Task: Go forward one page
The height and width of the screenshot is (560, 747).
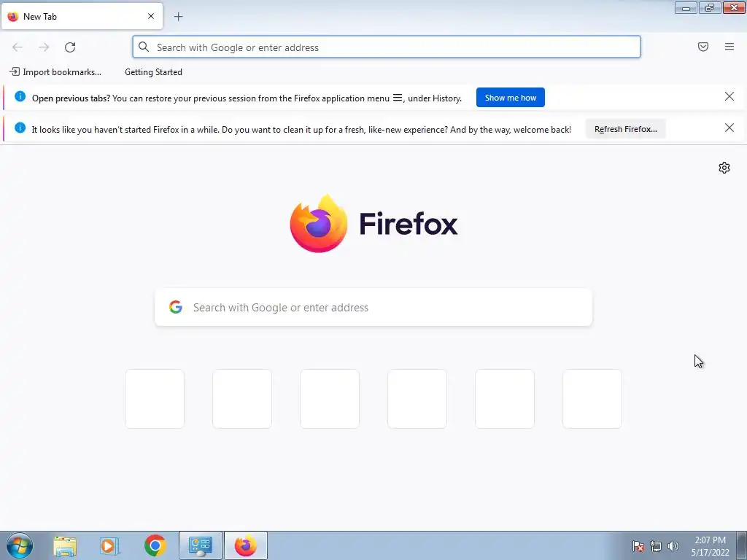Action: tap(44, 47)
